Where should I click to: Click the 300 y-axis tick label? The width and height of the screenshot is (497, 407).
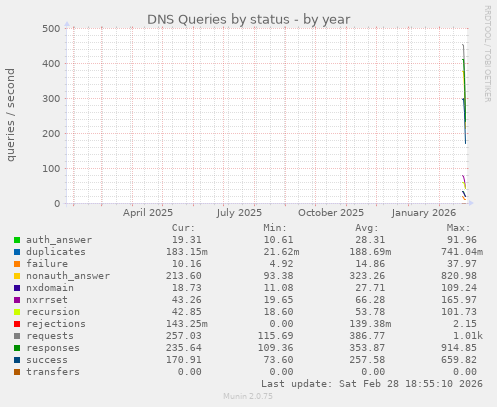(51, 99)
